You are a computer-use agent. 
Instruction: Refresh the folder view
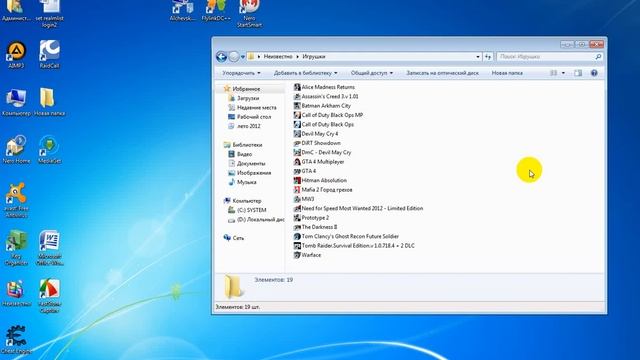tap(488, 57)
